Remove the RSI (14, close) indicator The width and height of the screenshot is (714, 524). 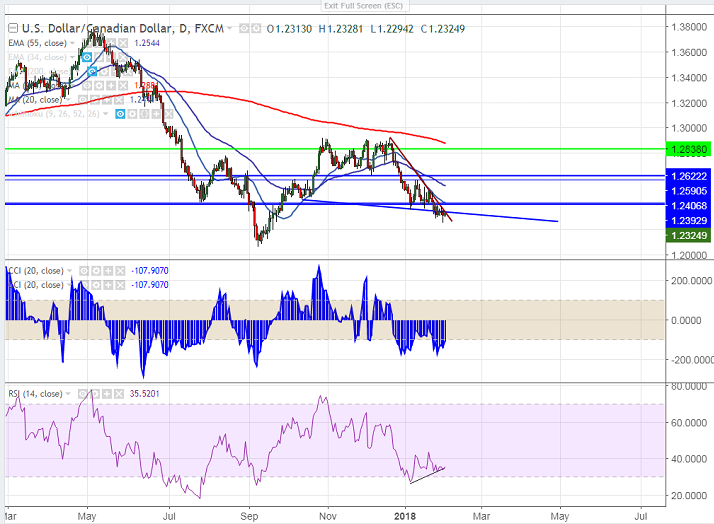point(119,394)
